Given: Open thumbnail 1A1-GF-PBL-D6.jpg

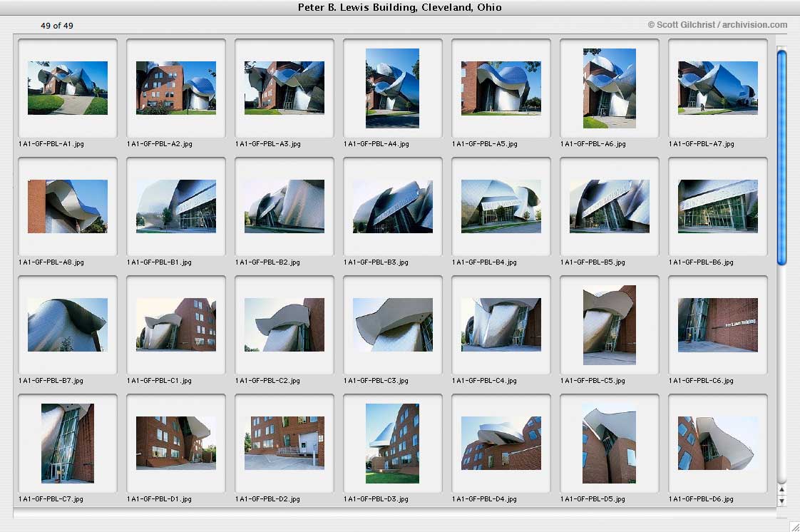Looking at the screenshot, I should (718, 444).
